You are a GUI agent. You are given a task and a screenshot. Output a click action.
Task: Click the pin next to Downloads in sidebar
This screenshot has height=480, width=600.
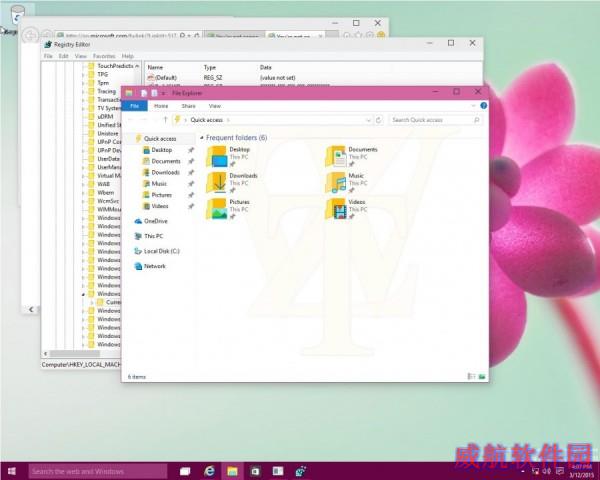point(191,173)
